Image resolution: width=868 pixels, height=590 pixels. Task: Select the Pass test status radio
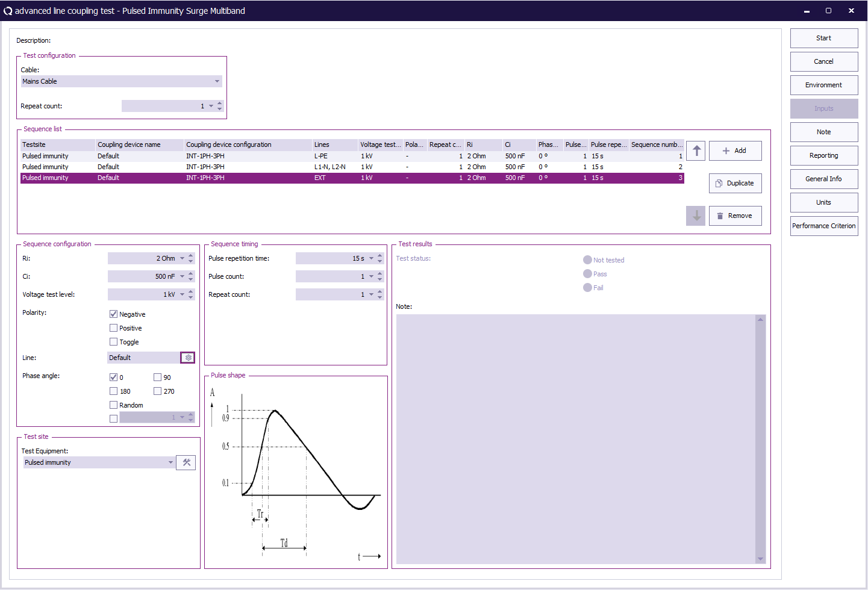pos(587,274)
